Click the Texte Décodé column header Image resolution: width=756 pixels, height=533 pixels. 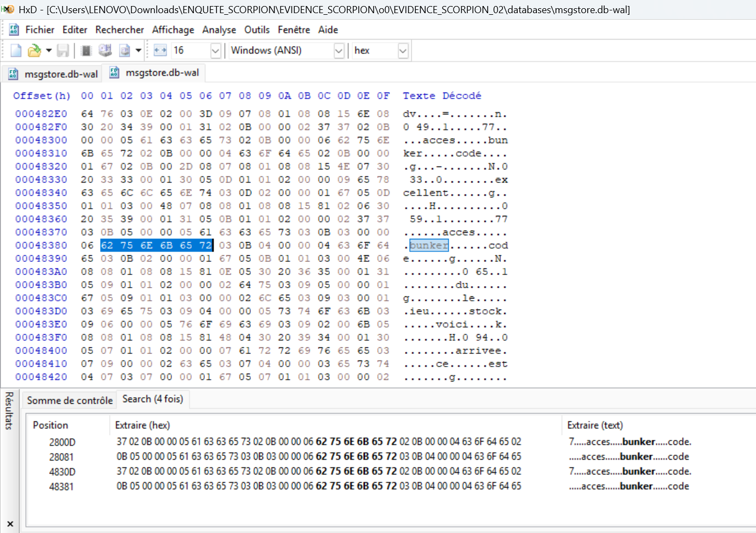tap(442, 96)
